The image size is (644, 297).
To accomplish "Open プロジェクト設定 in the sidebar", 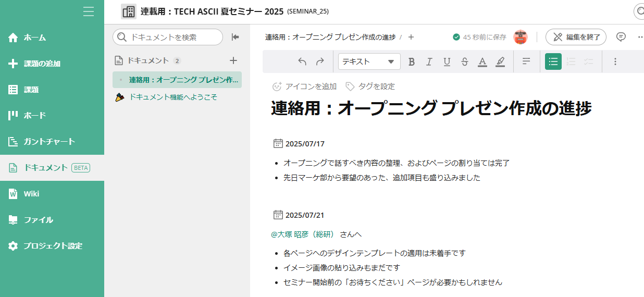I will (x=52, y=246).
